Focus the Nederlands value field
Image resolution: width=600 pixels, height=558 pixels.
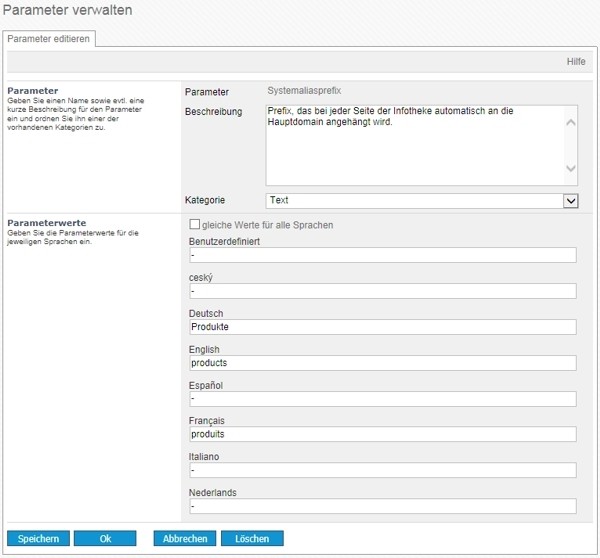pyautogui.click(x=382, y=506)
